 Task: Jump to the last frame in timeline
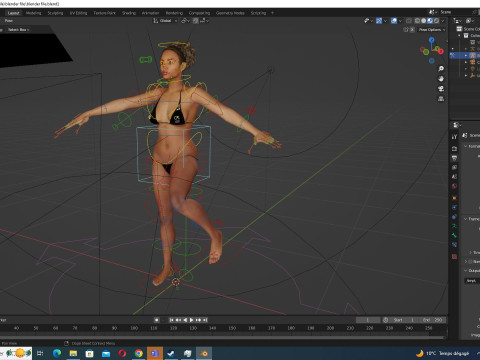(x=205, y=320)
